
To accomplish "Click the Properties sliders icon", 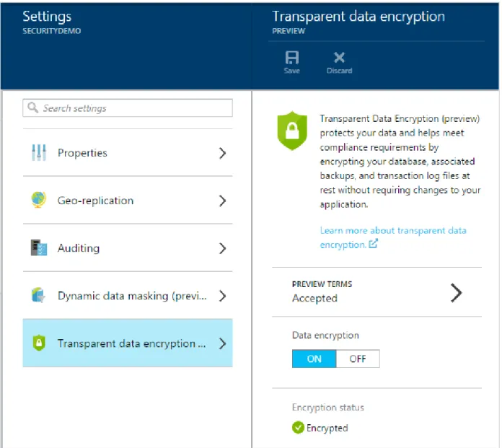I will tap(39, 152).
